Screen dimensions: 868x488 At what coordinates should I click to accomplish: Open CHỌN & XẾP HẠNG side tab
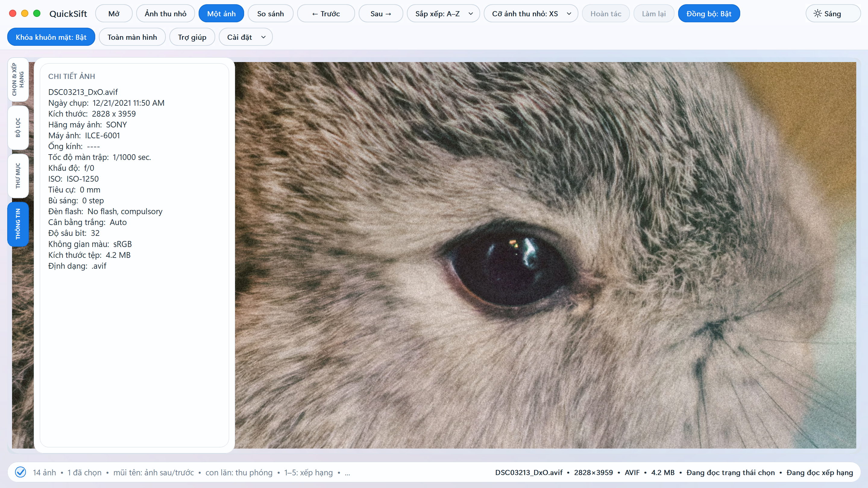pos(18,80)
